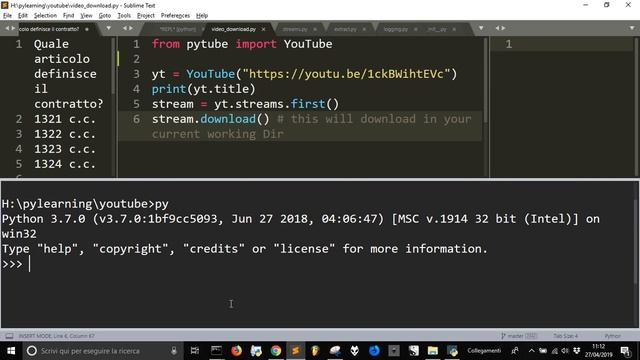This screenshot has height=360, width=640.
Task: Open the Project menu
Action: coord(146,16)
